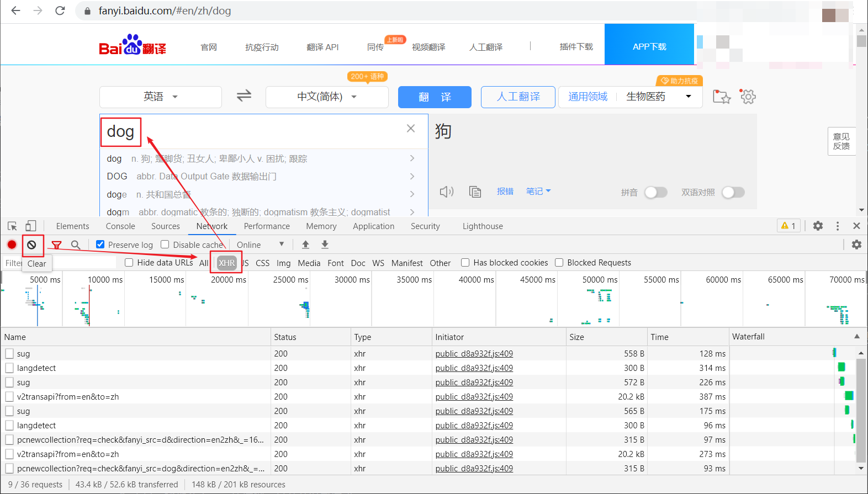
Task: Toggle the device toolbar icon
Action: [x=31, y=226]
